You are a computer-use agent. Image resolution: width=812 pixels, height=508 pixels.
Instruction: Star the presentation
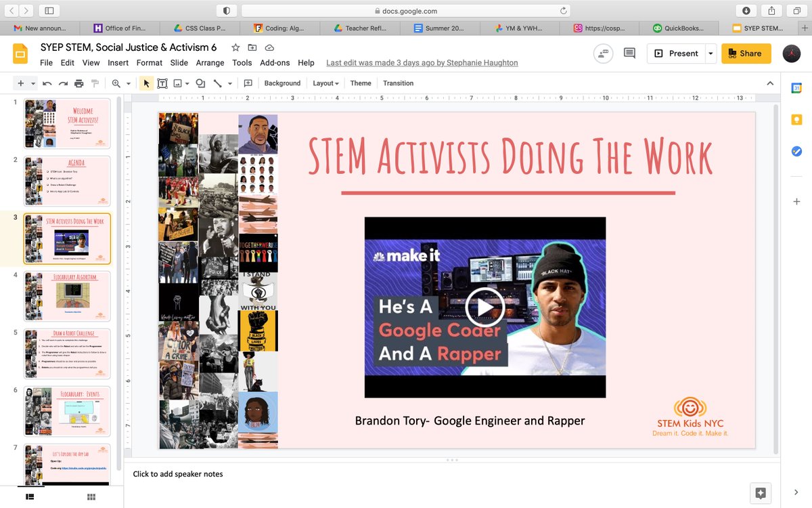point(235,47)
